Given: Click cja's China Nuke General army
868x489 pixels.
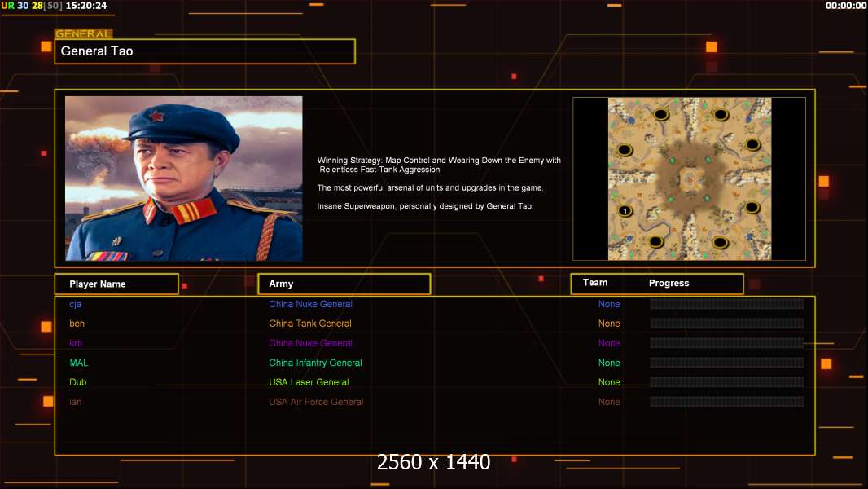Looking at the screenshot, I should point(310,304).
